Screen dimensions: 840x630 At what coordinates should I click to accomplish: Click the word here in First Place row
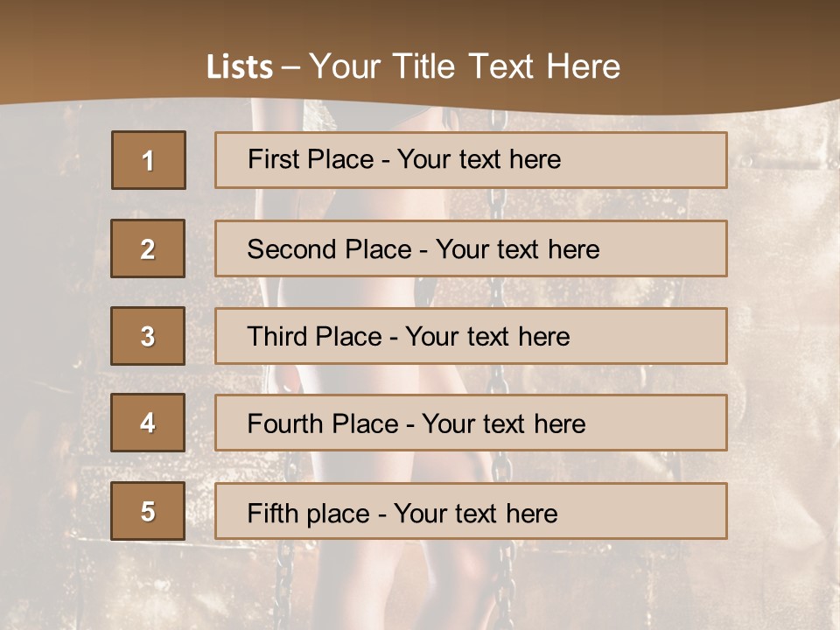[534, 159]
